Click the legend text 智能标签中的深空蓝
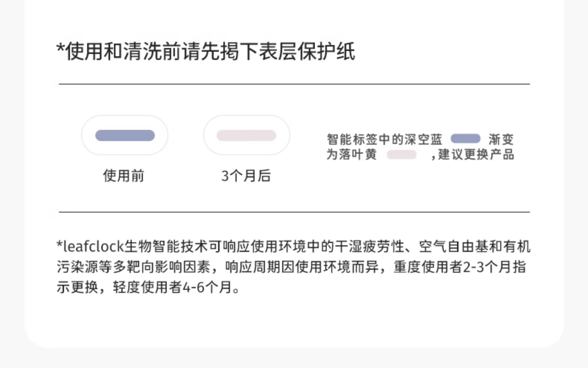The height and width of the screenshot is (368, 588). tap(384, 139)
